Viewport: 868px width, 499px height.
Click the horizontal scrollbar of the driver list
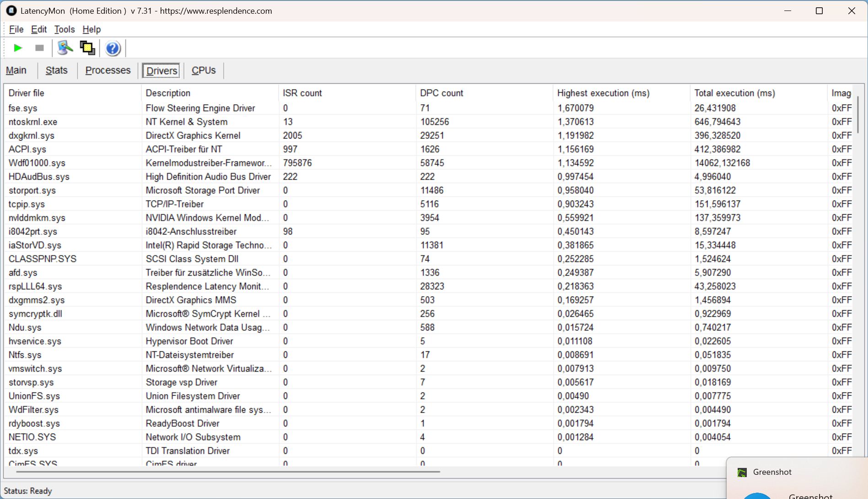(228, 471)
